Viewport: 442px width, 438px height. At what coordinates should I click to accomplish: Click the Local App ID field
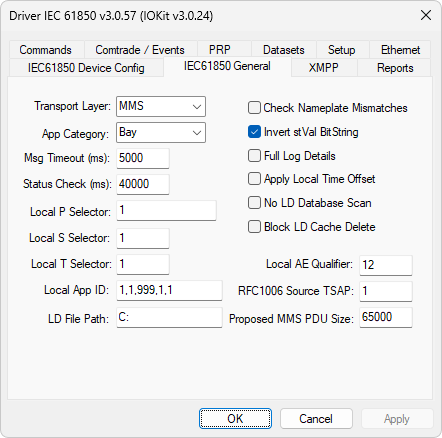(x=169, y=290)
